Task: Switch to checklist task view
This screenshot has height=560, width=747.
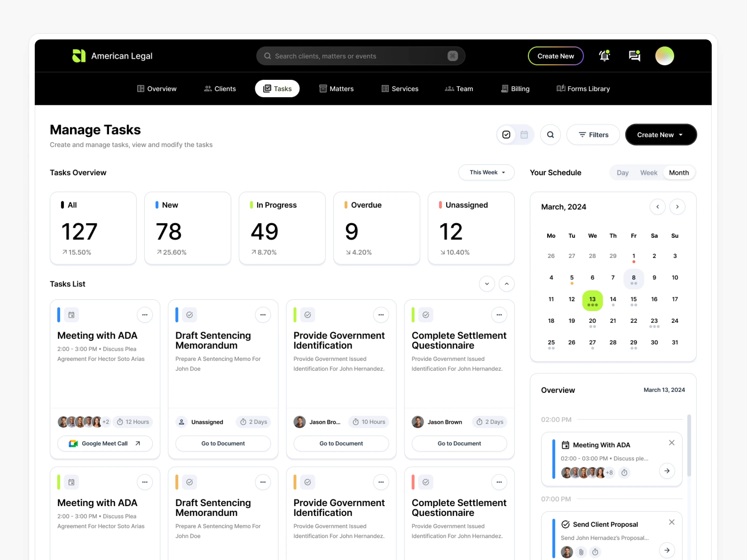Action: click(506, 135)
